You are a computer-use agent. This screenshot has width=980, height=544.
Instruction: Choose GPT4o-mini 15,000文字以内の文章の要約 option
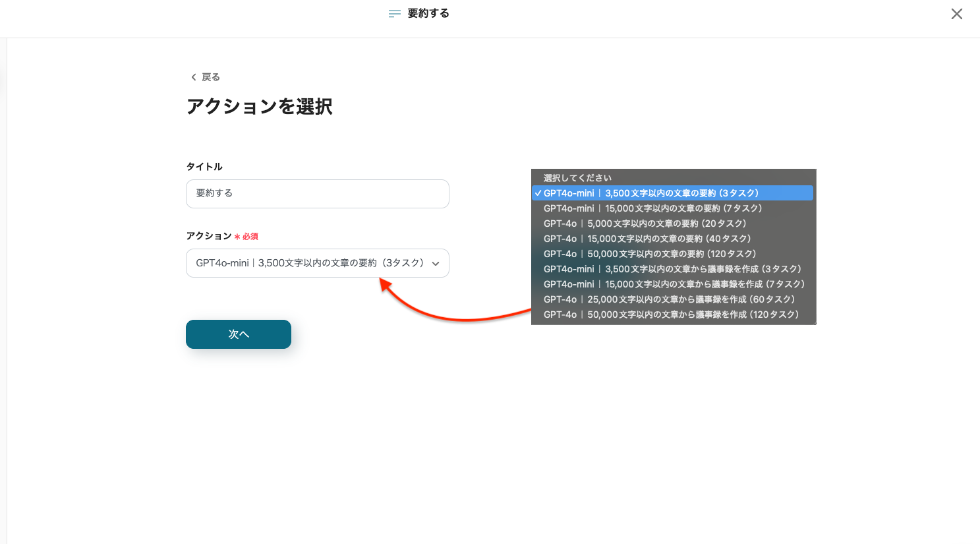(x=652, y=208)
